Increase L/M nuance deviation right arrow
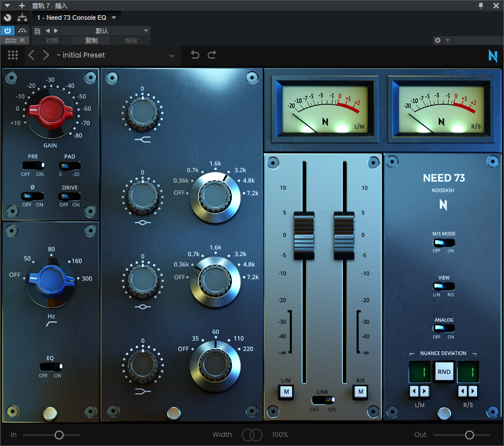Image resolution: width=504 pixels, height=446 pixels. click(425, 391)
